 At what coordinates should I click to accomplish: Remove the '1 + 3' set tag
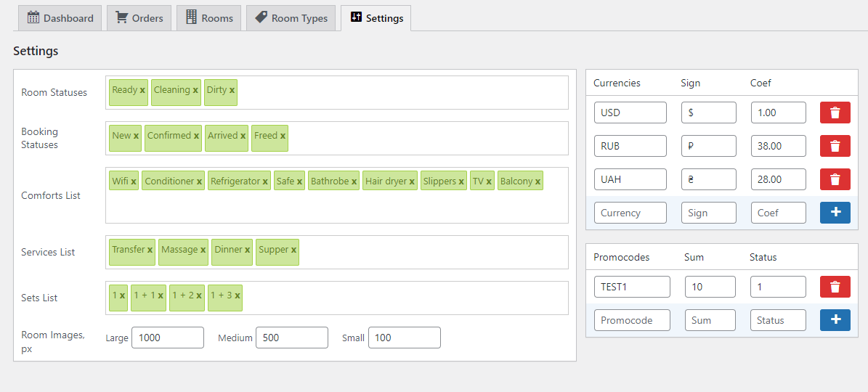point(238,295)
